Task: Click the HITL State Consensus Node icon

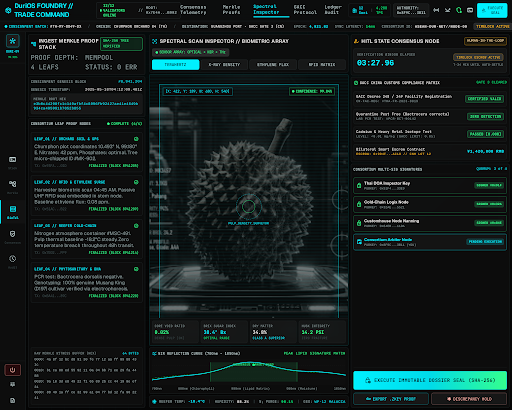Action: pos(356,41)
